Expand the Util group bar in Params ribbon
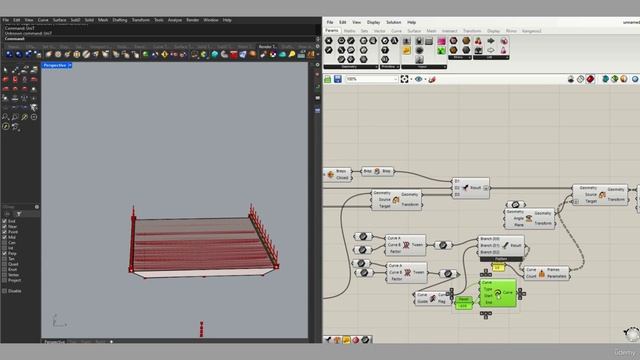 click(491, 58)
